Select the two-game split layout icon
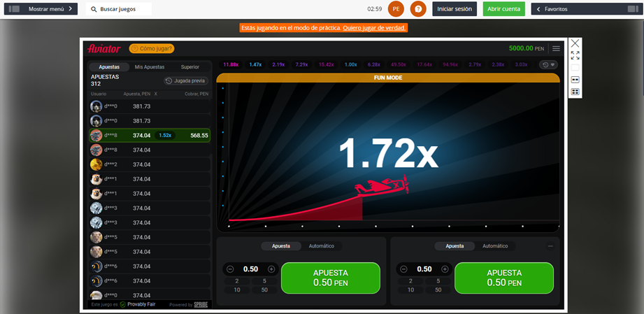This screenshot has width=644, height=314. 575,79
